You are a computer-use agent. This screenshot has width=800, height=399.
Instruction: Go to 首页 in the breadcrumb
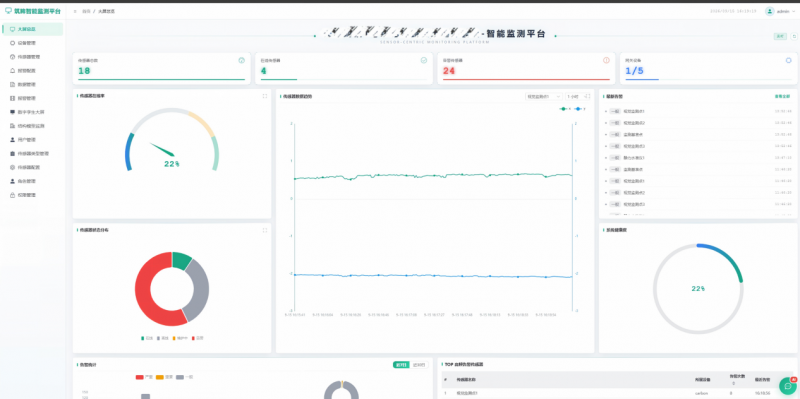click(85, 11)
